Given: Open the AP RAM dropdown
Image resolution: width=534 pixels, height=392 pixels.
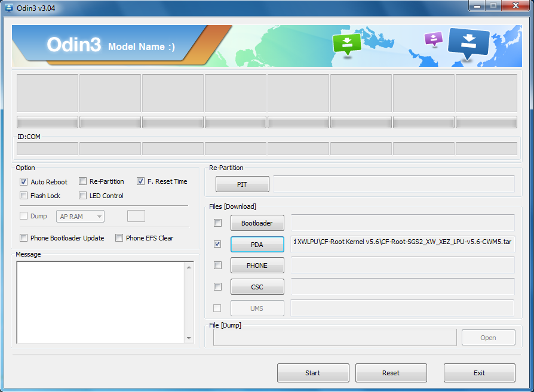Looking at the screenshot, I should coord(81,217).
